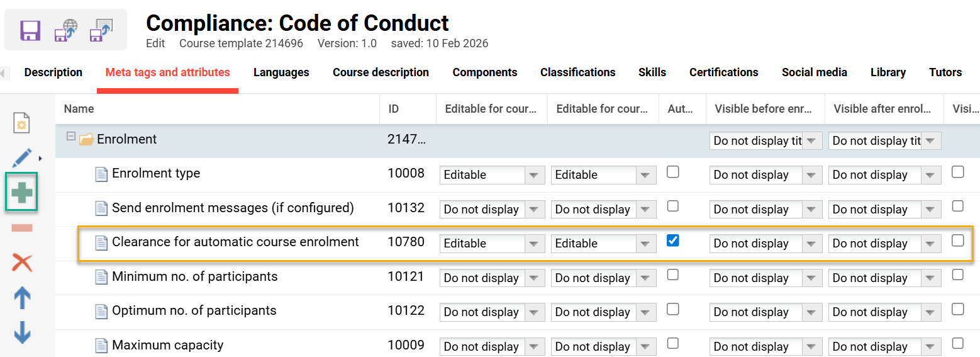Screen dimensions: 980x357
Task: Toggle the Aut... checkbox for Optimum no. of participants
Action: (x=673, y=309)
